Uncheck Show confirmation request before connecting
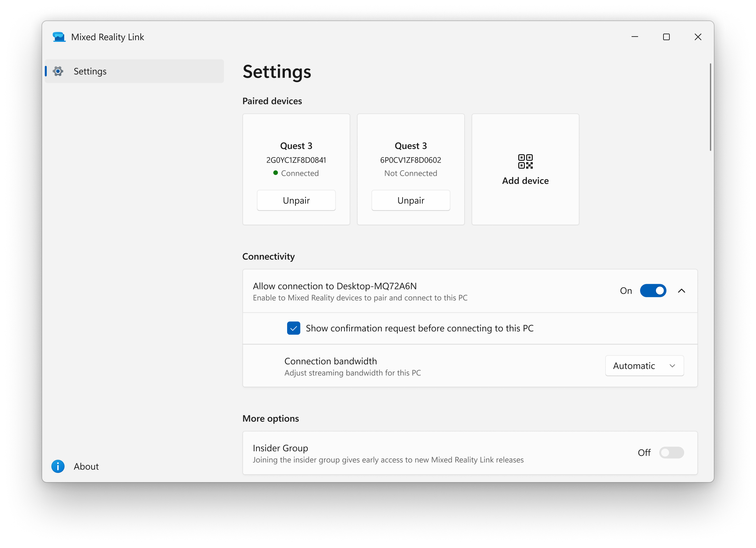The width and height of the screenshot is (756, 548). [x=294, y=328]
